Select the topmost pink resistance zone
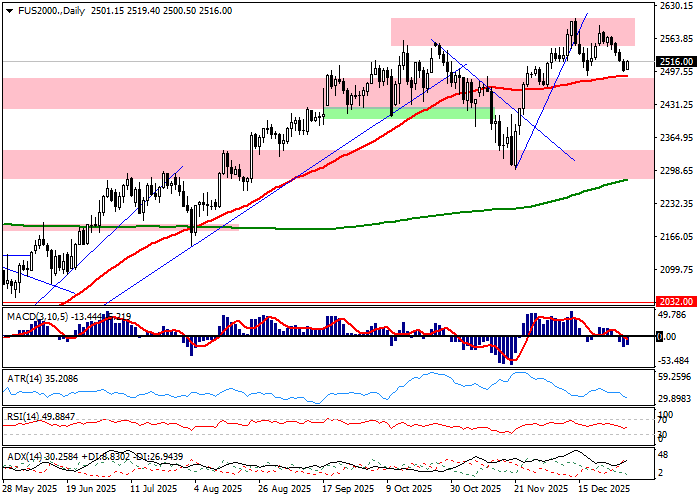 pyautogui.click(x=511, y=32)
